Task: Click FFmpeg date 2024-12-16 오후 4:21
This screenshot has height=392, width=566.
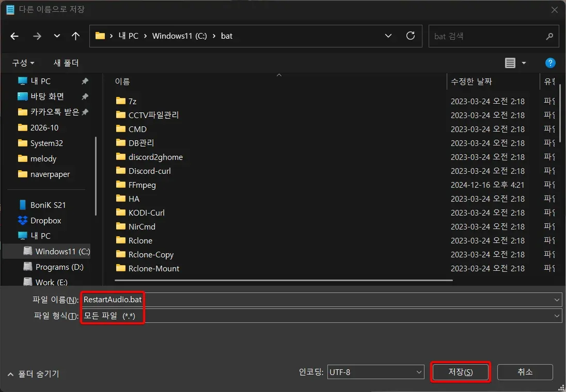Action: coord(488,185)
